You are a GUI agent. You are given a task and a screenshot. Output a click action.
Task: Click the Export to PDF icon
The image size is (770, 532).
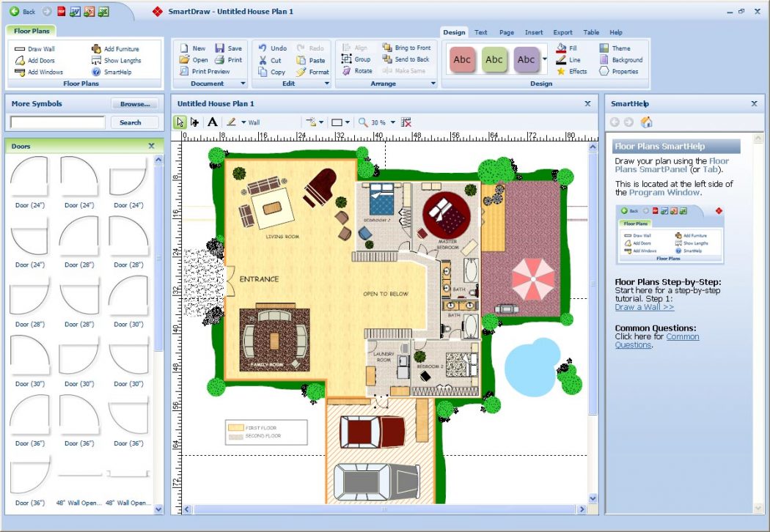61,12
